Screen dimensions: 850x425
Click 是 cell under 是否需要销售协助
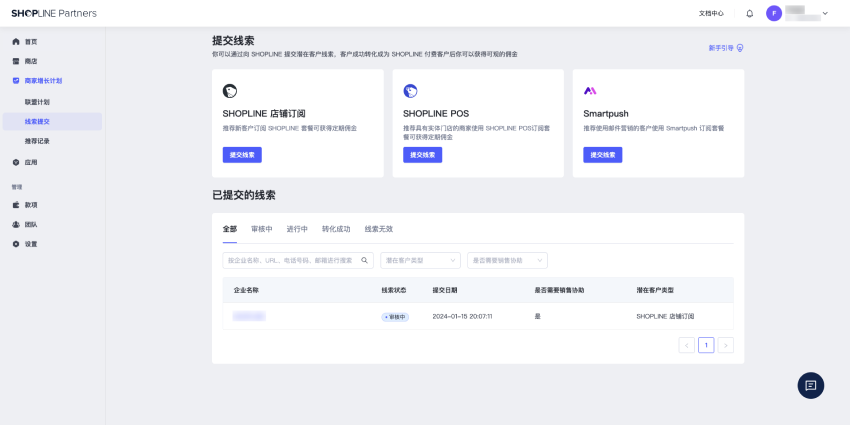(x=538, y=317)
